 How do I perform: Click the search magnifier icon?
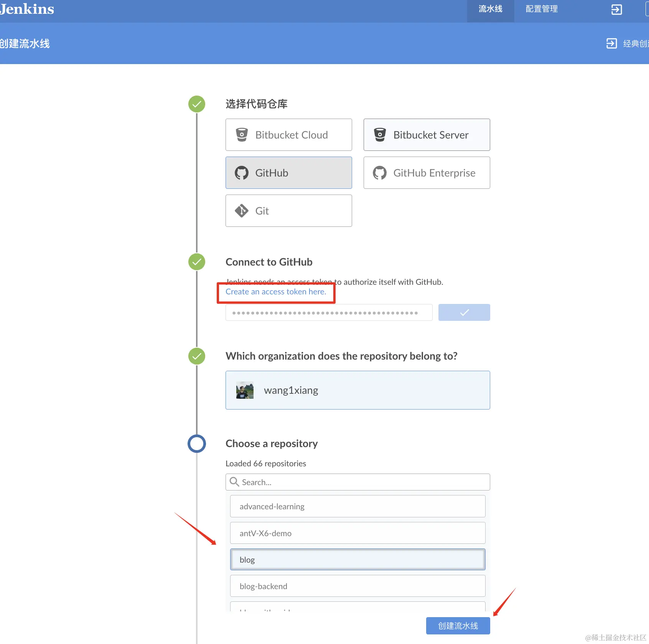pos(234,482)
